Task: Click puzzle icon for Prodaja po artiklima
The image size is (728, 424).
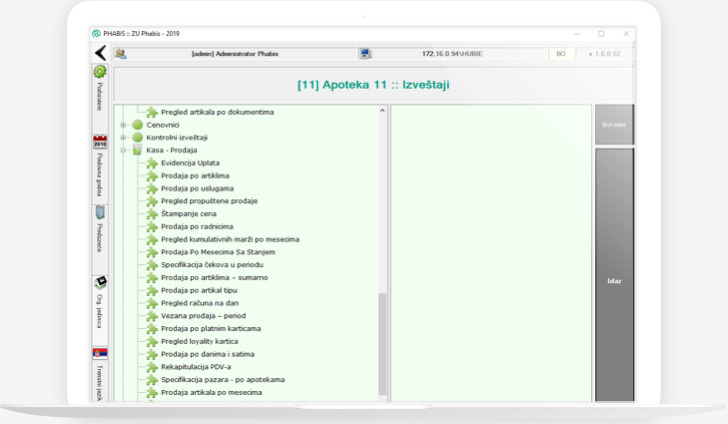Action: coord(152,176)
